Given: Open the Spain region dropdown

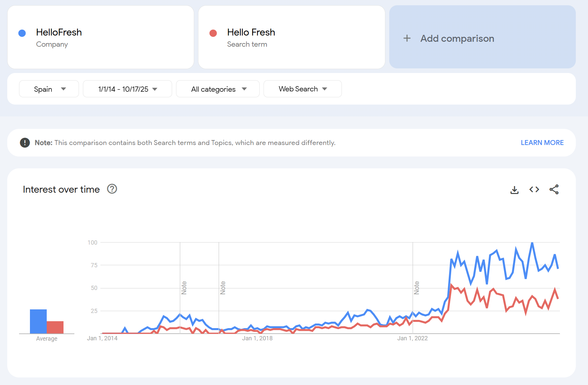Looking at the screenshot, I should (49, 89).
